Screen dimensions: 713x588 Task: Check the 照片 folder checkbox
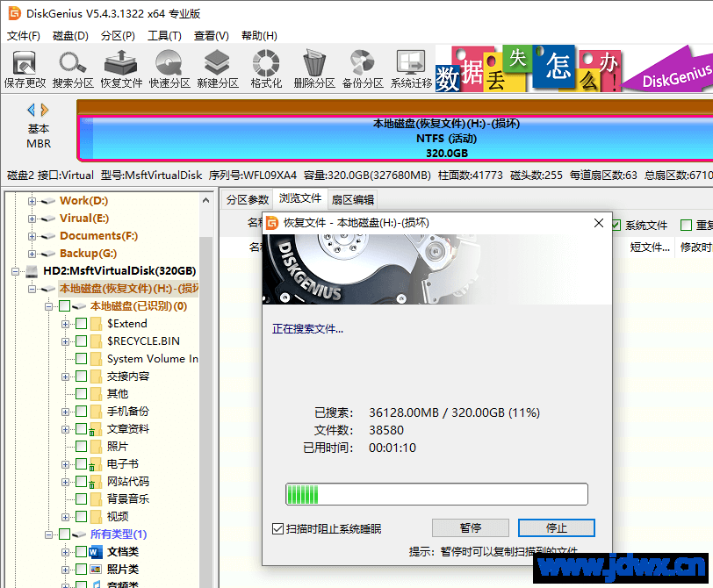[x=82, y=446]
